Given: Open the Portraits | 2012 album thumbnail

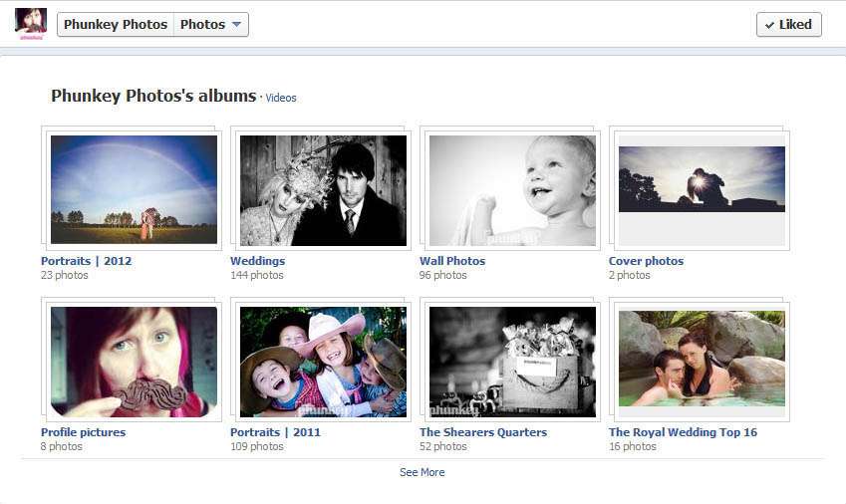Looking at the screenshot, I should (x=134, y=189).
